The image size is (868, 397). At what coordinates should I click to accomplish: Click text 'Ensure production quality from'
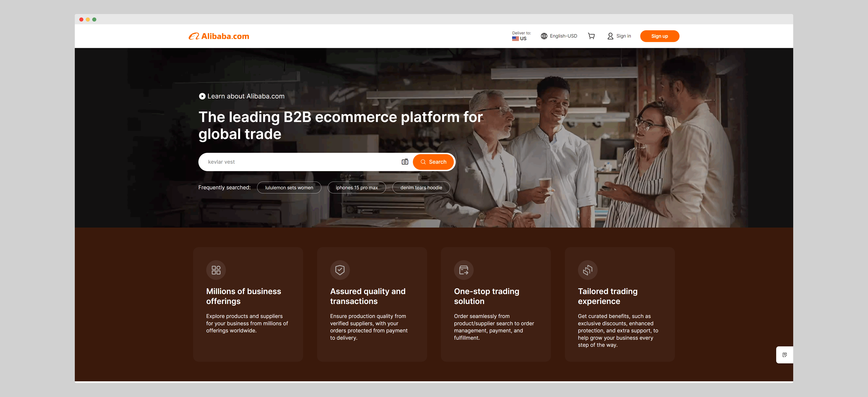[x=368, y=316]
